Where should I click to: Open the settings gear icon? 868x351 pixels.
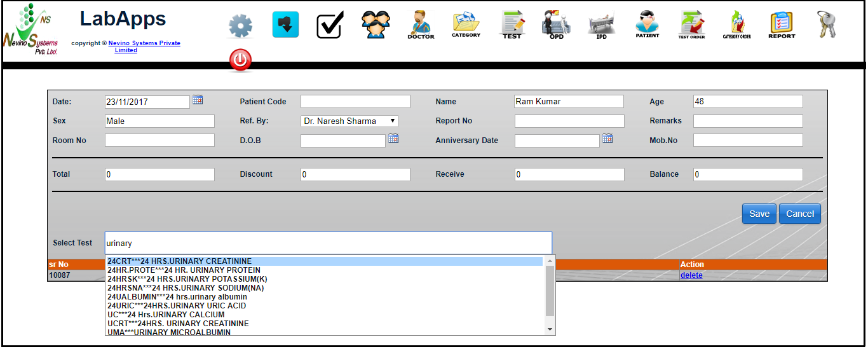click(240, 26)
